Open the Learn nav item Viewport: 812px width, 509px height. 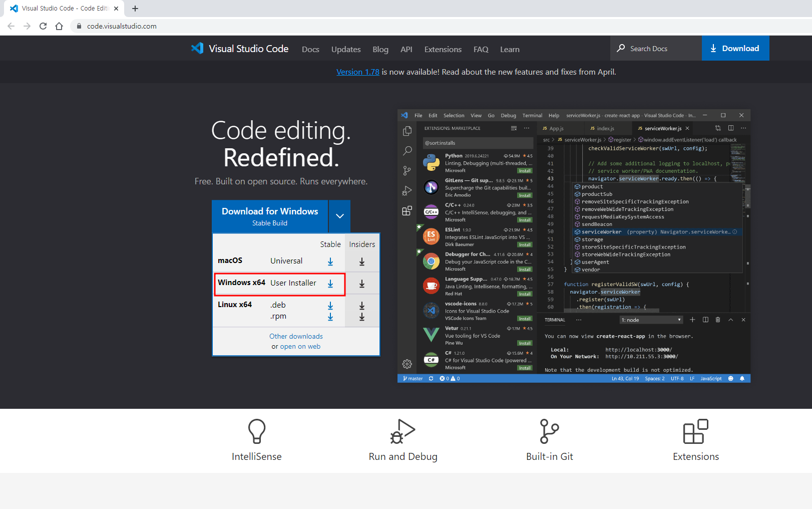pyautogui.click(x=510, y=49)
